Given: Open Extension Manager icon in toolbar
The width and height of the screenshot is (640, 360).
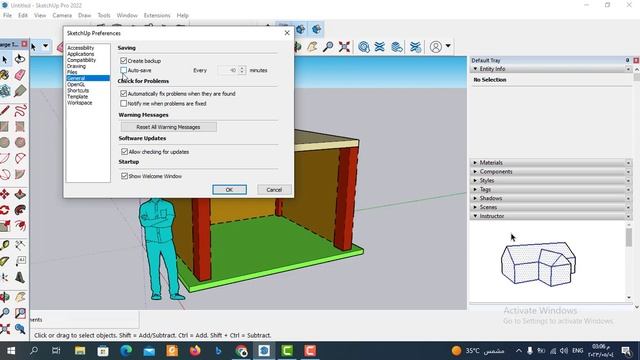Looking at the screenshot, I should click(416, 47).
